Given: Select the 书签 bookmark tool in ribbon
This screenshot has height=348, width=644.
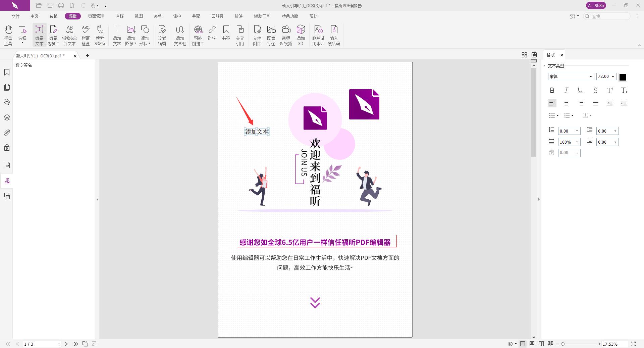Looking at the screenshot, I should 226,35.
